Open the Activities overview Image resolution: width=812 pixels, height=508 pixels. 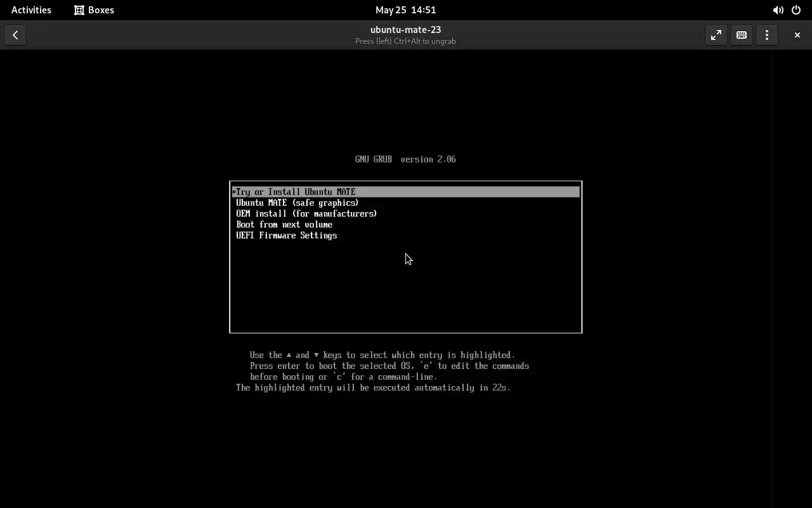click(x=31, y=10)
